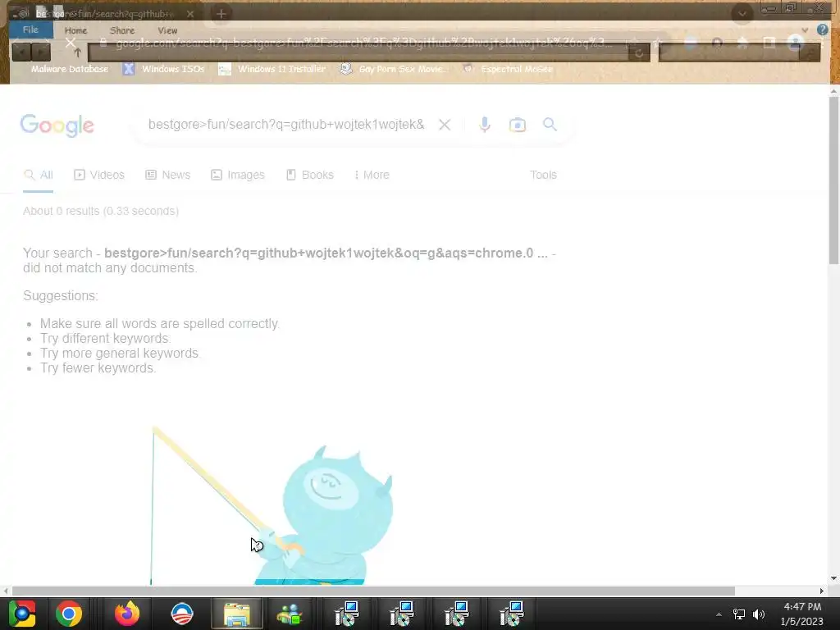Open the Chrome extensions puzzle icon
The height and width of the screenshot is (630, 840).
click(x=742, y=43)
